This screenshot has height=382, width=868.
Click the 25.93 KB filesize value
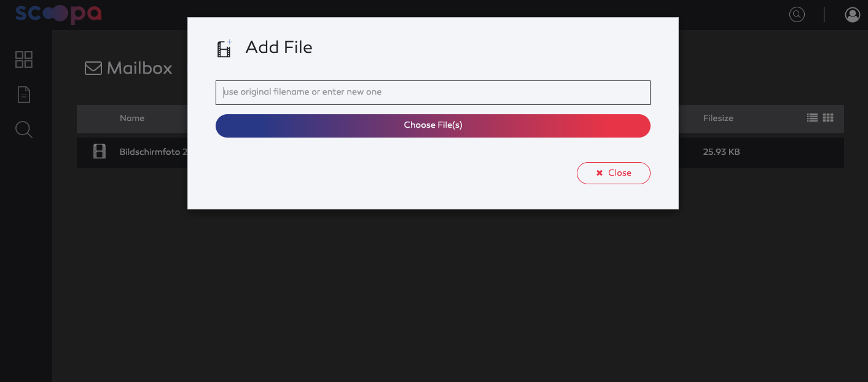coord(721,152)
